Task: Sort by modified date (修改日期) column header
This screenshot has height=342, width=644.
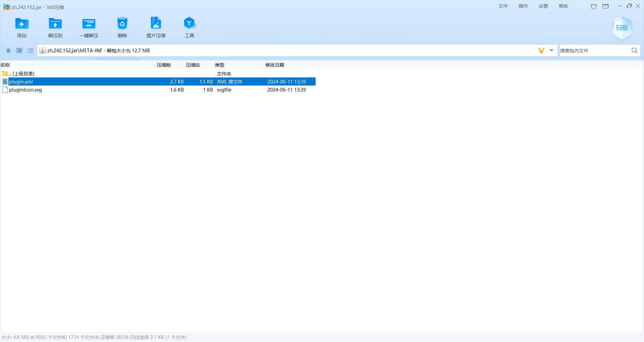Action: pos(274,65)
